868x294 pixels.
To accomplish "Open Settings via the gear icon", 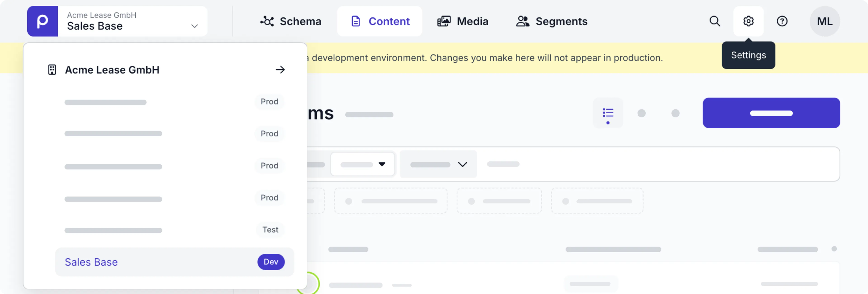I will click(x=748, y=21).
